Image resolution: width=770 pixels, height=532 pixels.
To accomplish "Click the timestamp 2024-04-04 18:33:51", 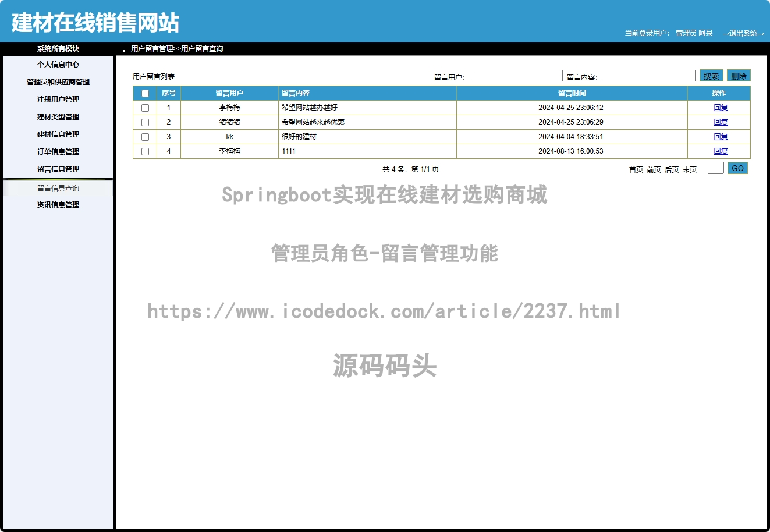I will [571, 137].
